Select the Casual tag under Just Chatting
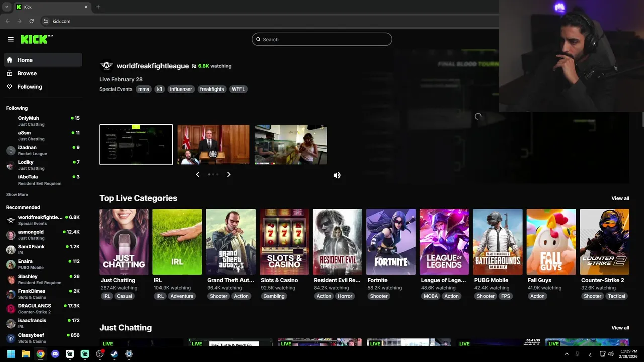 tap(124, 296)
